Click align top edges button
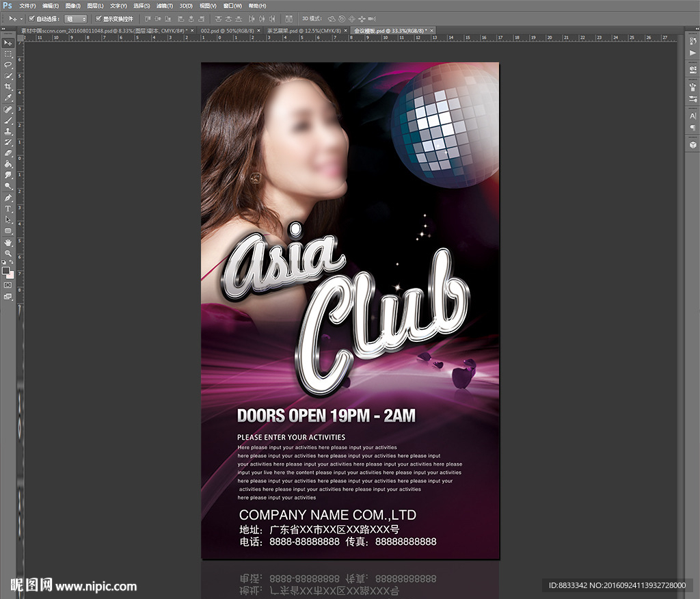Viewport: 700px width, 599px height. pyautogui.click(x=148, y=18)
